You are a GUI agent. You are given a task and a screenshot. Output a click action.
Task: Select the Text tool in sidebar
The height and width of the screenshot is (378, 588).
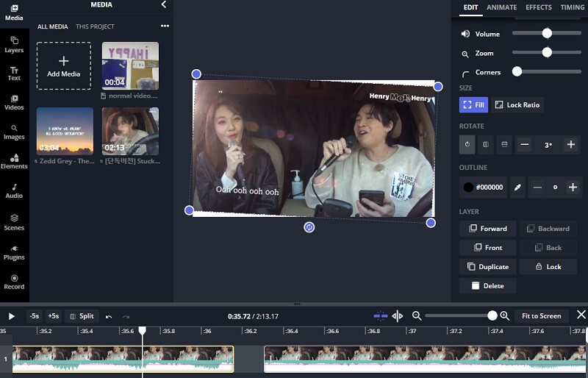pyautogui.click(x=14, y=73)
